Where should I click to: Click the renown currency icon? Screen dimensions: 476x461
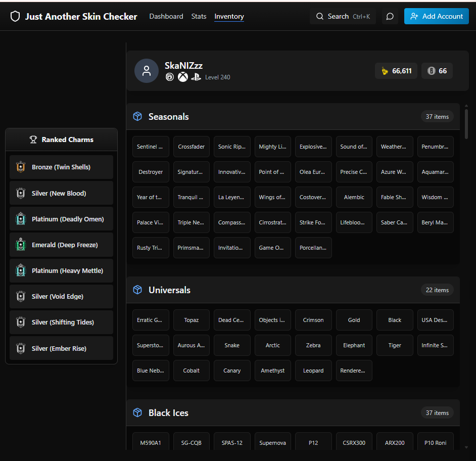pos(385,71)
